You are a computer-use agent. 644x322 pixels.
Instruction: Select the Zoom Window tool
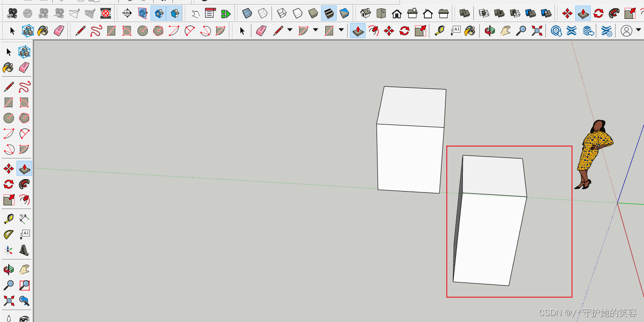(x=24, y=285)
